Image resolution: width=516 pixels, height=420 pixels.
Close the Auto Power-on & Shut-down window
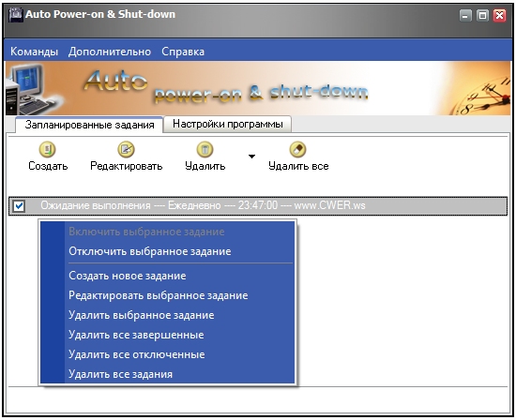(x=499, y=15)
